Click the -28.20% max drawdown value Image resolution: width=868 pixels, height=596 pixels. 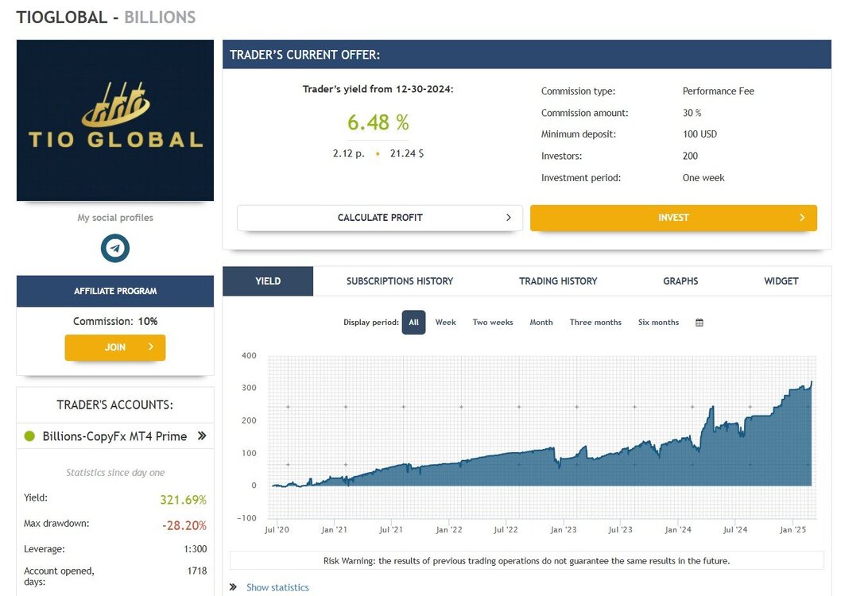(x=184, y=525)
